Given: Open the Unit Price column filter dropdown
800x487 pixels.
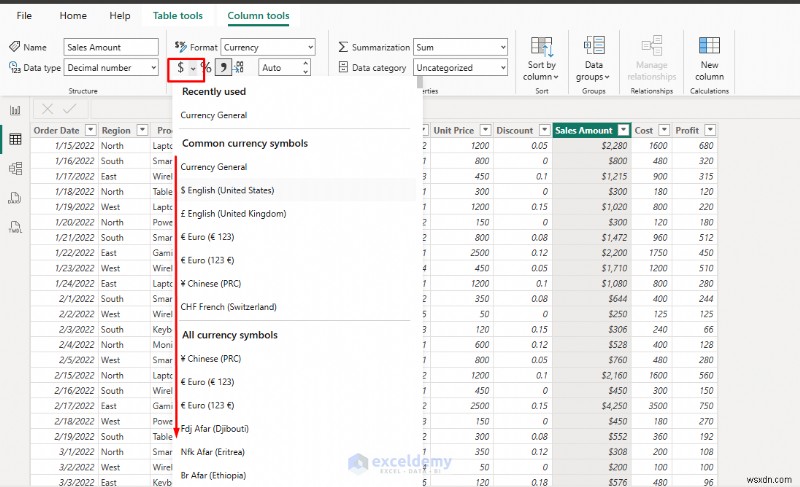Looking at the screenshot, I should (485, 130).
